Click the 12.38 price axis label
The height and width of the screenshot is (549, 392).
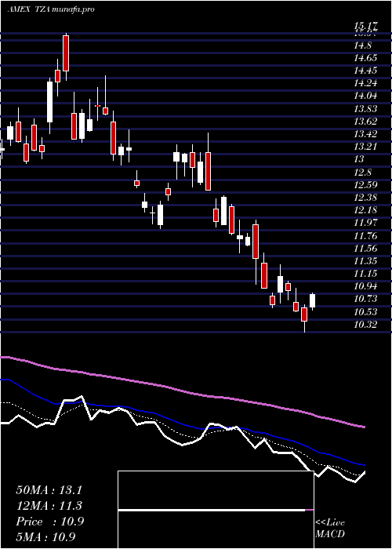pyautogui.click(x=365, y=198)
